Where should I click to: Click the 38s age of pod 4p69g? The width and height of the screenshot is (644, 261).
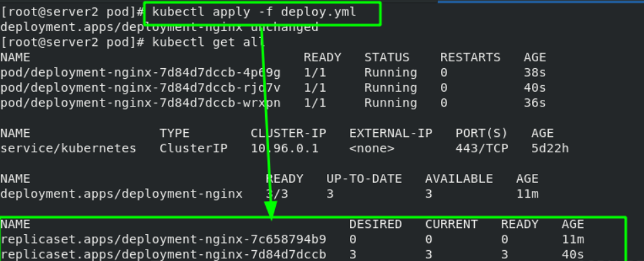pyautogui.click(x=535, y=73)
